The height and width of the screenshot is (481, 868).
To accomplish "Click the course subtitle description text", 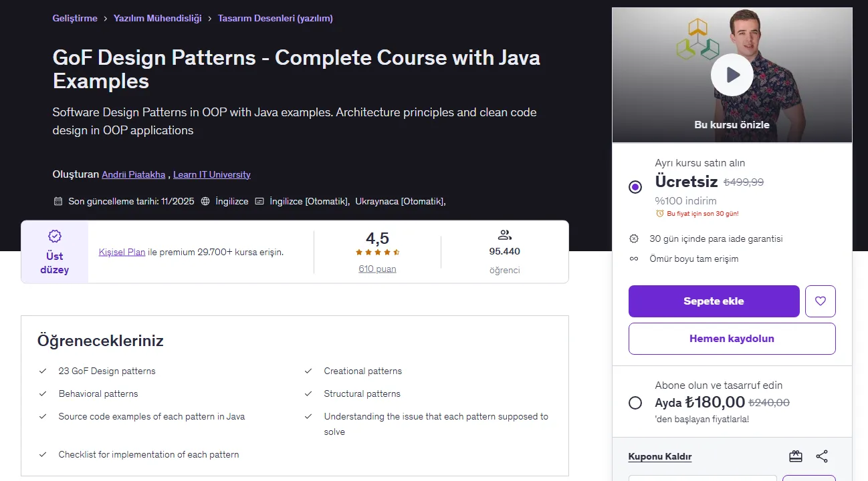I will (x=295, y=121).
